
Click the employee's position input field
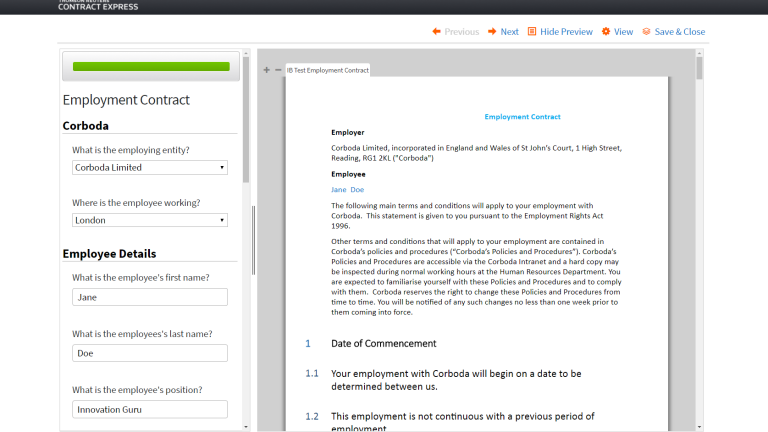tap(150, 409)
